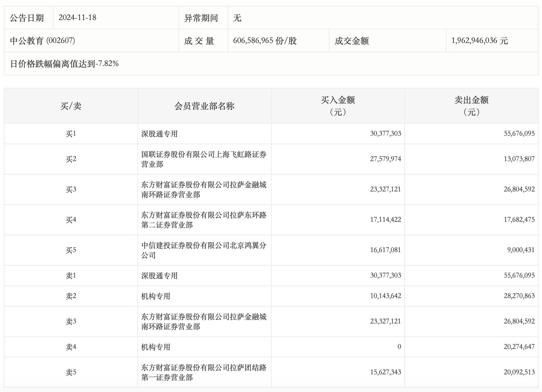Viewport: 542px width, 392px height.
Task: Click the sell amount 9,000,431
Action: (x=521, y=250)
